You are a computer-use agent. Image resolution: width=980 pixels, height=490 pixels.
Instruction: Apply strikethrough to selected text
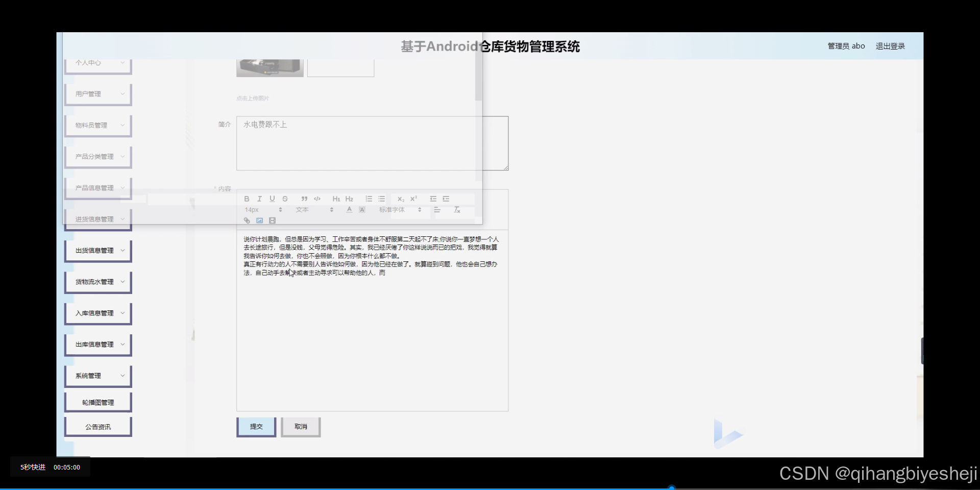pyautogui.click(x=285, y=199)
